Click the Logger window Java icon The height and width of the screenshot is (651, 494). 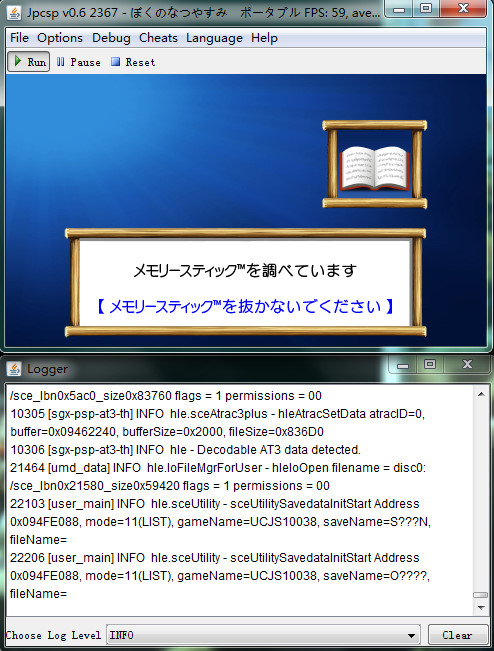[15, 369]
